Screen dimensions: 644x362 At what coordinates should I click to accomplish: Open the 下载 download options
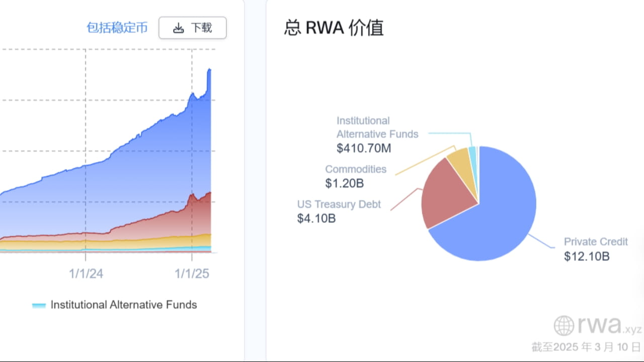(x=193, y=28)
